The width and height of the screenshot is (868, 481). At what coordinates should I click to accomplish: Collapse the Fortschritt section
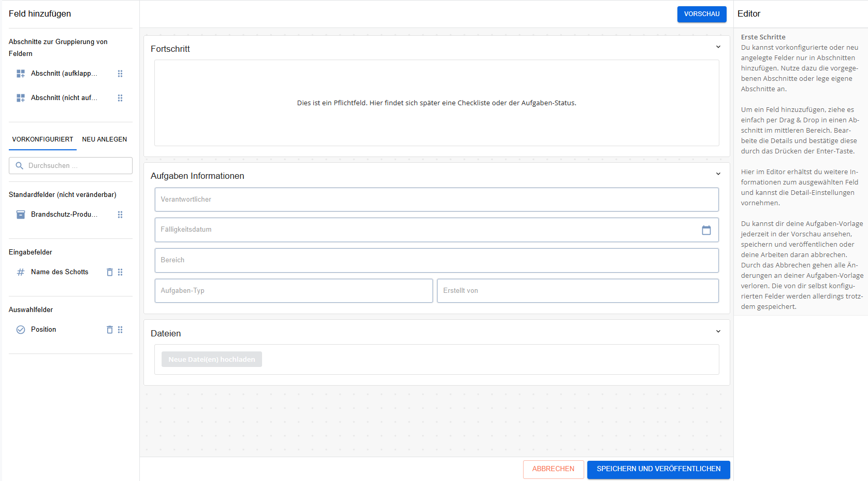[x=718, y=47]
